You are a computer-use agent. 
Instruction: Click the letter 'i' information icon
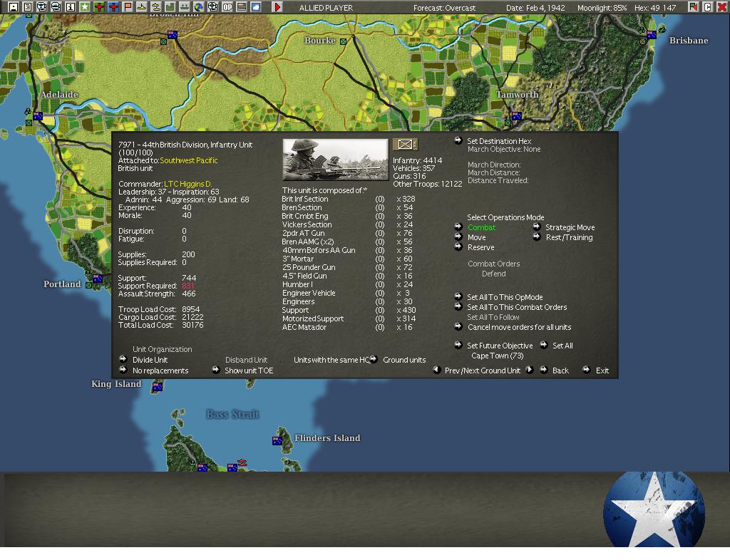[71, 7]
